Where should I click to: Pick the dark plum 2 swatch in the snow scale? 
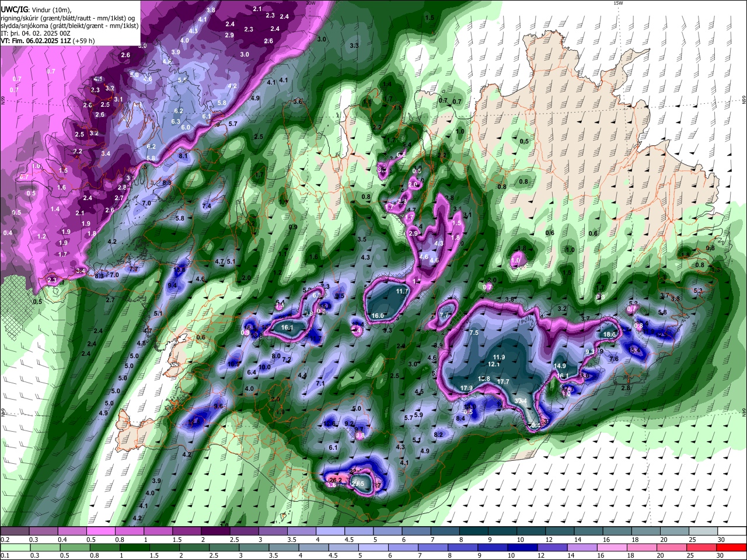(x=215, y=531)
